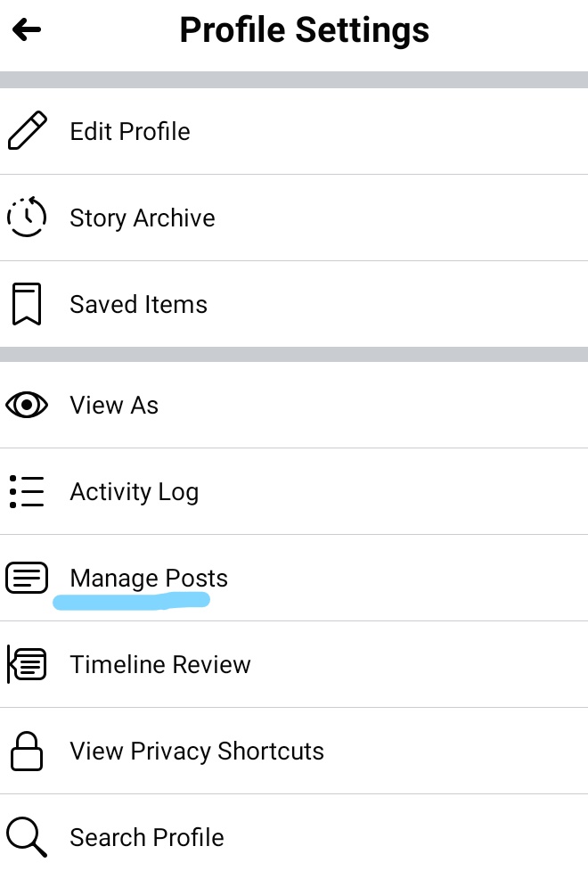
Task: Open Timeline Review text label
Action: 160,665
